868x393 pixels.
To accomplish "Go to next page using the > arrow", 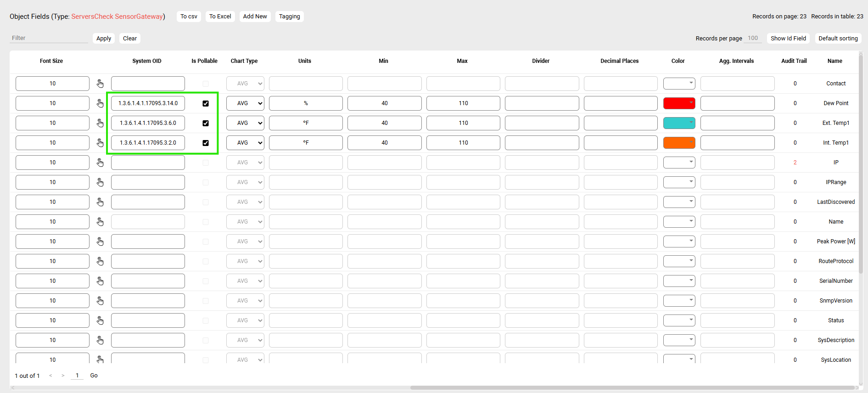I will coord(63,376).
